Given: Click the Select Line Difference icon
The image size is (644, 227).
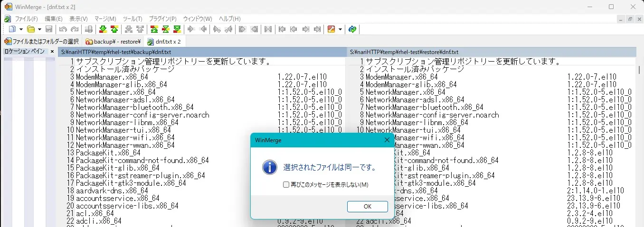Looking at the screenshot, I should (88, 29).
